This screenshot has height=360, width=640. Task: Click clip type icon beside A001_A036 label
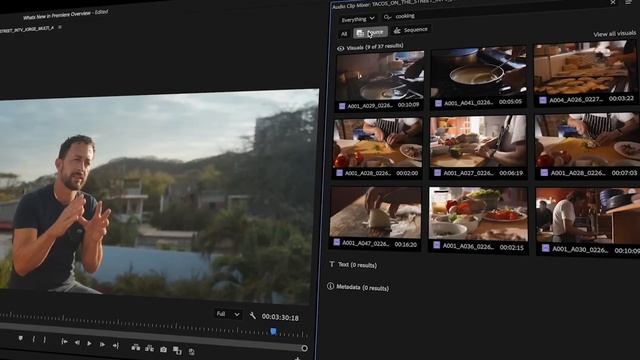click(437, 245)
